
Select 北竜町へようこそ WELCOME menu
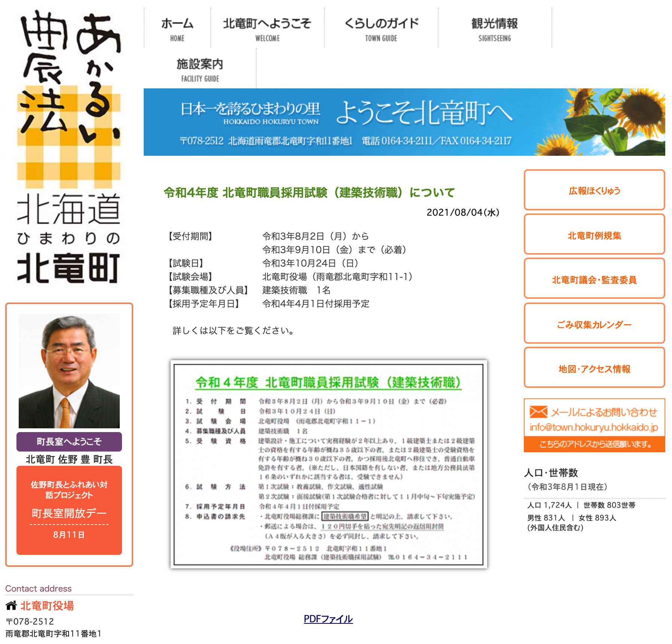point(267,29)
